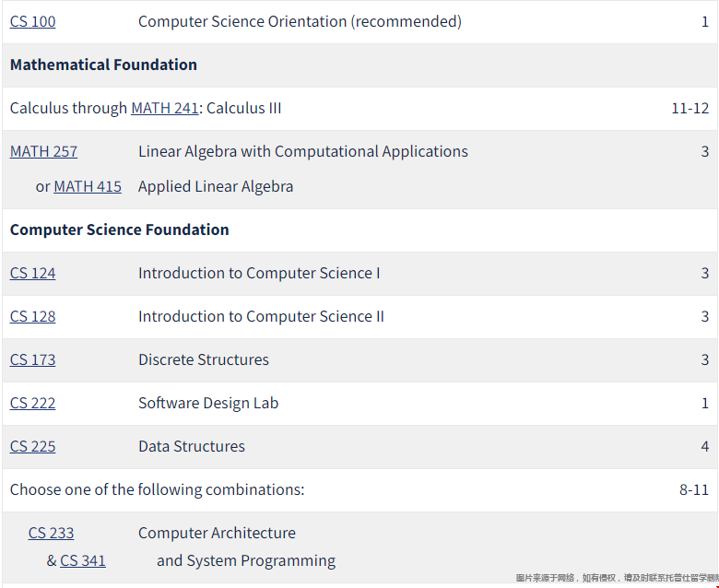Open the CS 100 course link
Screen dimensions: 719x588
tap(32, 21)
